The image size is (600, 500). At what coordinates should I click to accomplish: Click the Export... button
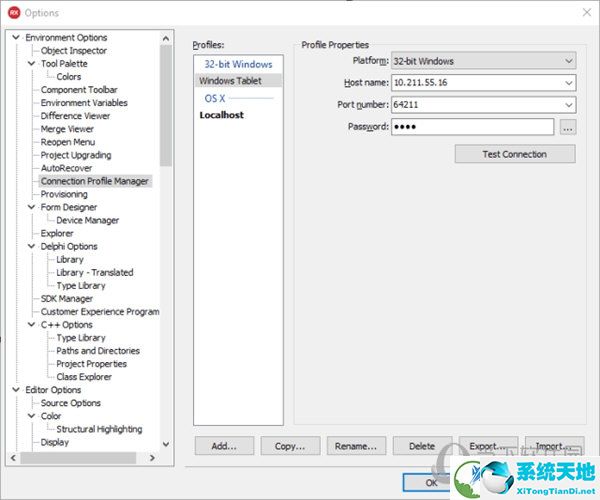click(488, 446)
